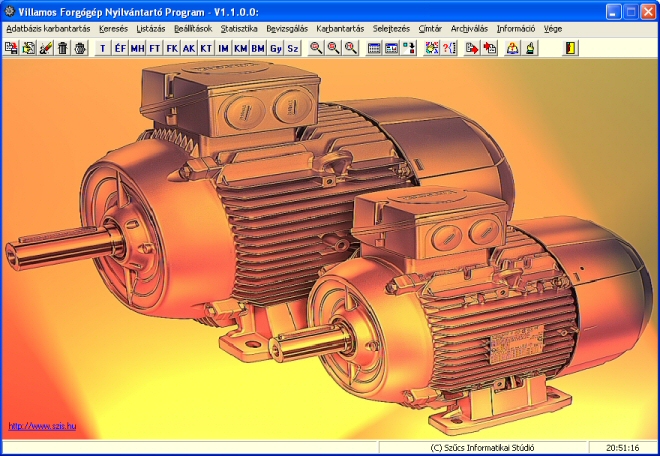Click the ÉF toolbar button
Screen dimensions: 660x456
coord(120,48)
